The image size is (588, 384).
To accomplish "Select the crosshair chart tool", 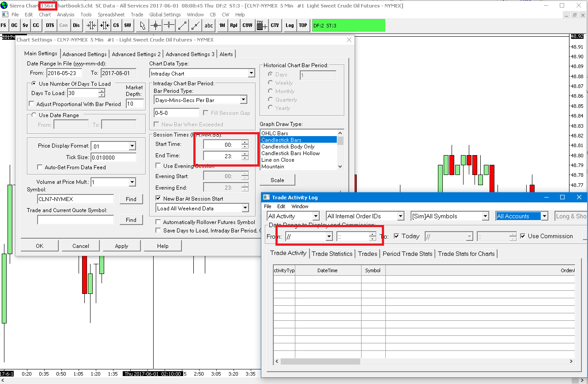I will tap(155, 25).
